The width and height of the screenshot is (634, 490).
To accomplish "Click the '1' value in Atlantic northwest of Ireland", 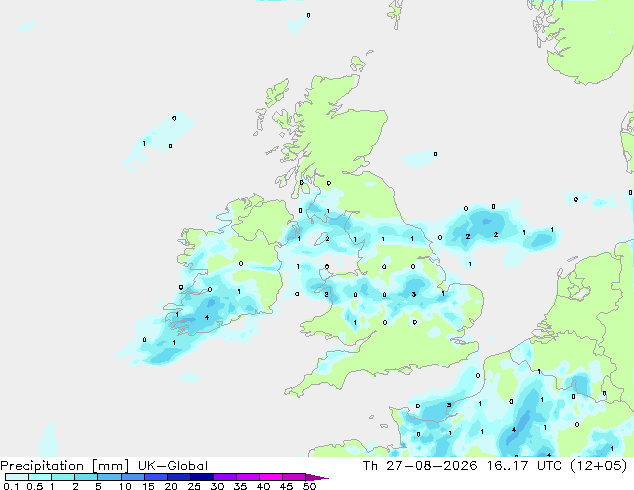I will (x=144, y=144).
